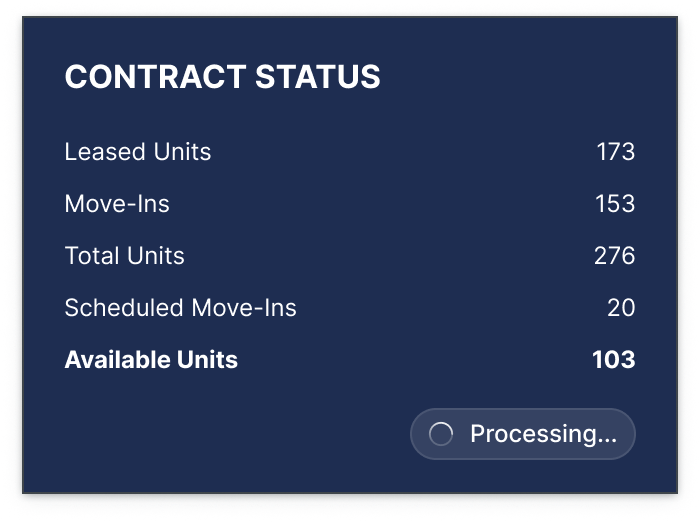Select the Leased Units label
700x522 pixels.
[x=138, y=152]
